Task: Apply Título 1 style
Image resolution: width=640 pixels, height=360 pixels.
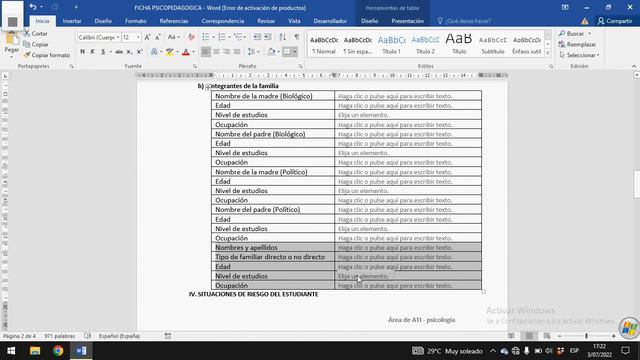Action: tap(391, 44)
